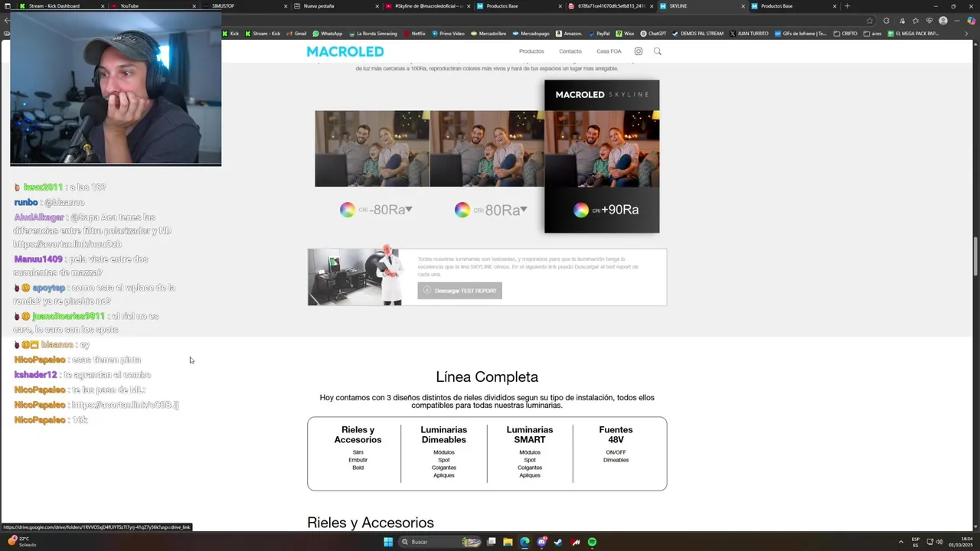
Task: Open the Windows Start menu
Action: coord(388,542)
